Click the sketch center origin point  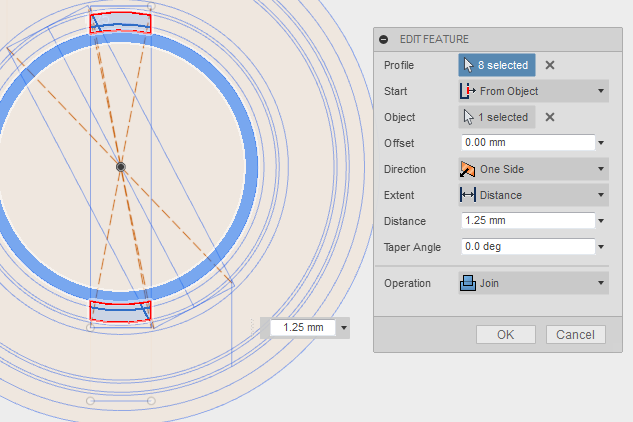[x=121, y=167]
